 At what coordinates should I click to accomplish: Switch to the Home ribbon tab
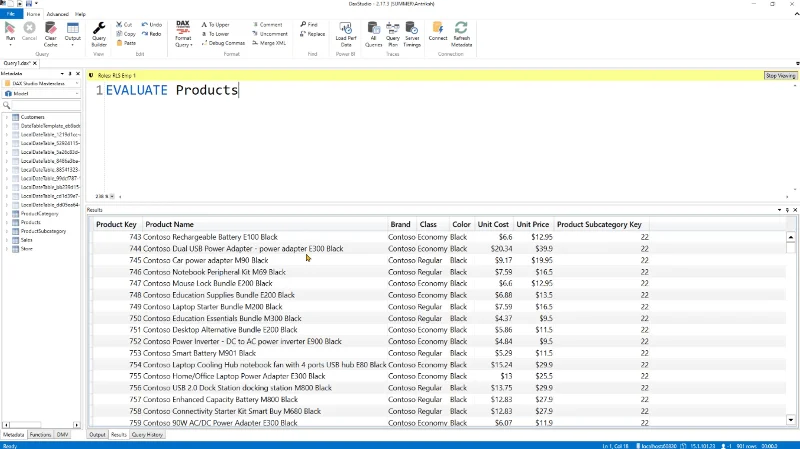pos(33,14)
